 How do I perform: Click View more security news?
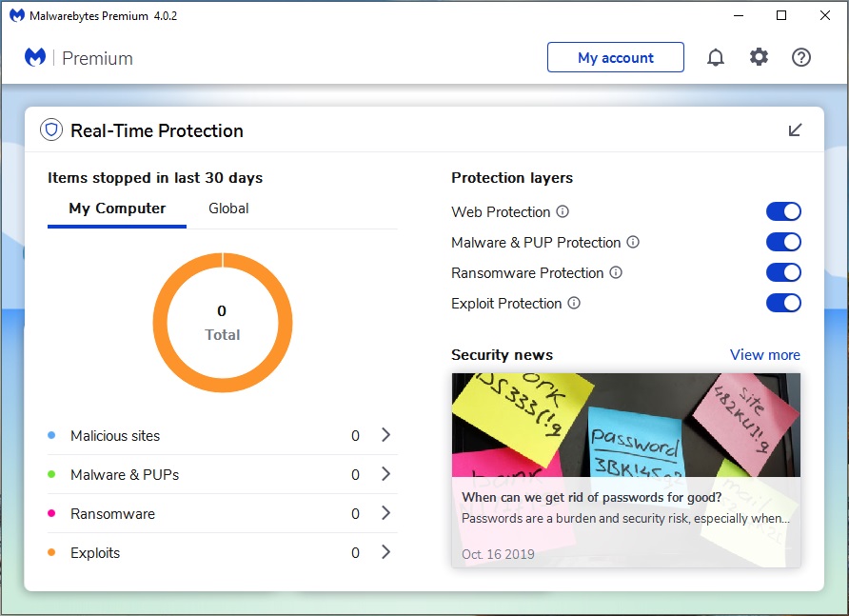point(764,355)
